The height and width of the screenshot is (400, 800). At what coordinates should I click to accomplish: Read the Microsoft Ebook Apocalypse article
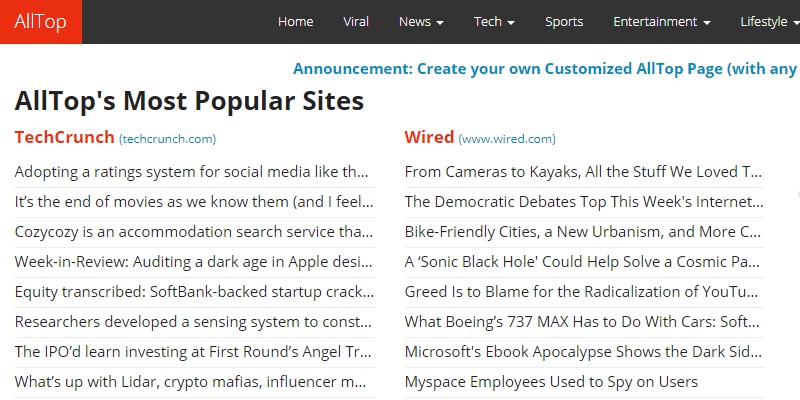pyautogui.click(x=582, y=352)
